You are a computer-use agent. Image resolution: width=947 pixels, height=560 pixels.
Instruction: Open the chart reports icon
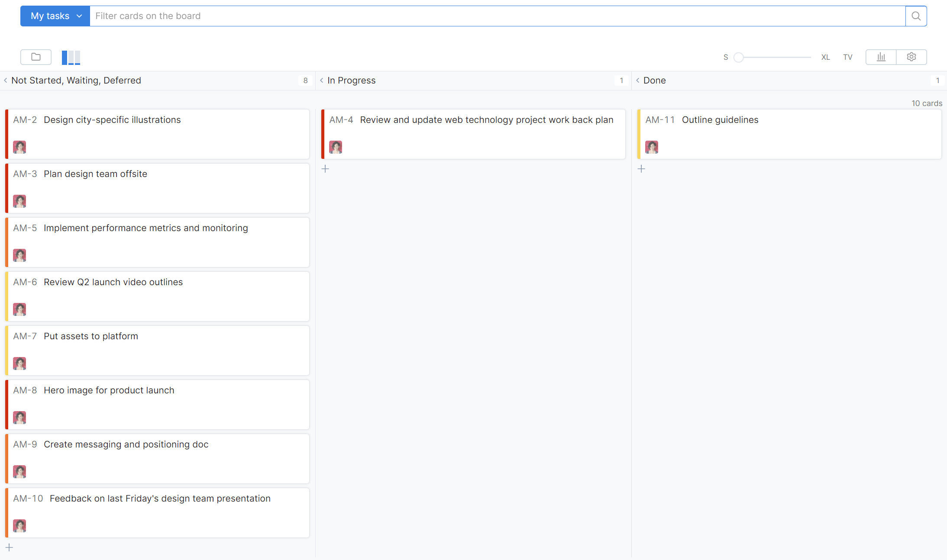881,57
